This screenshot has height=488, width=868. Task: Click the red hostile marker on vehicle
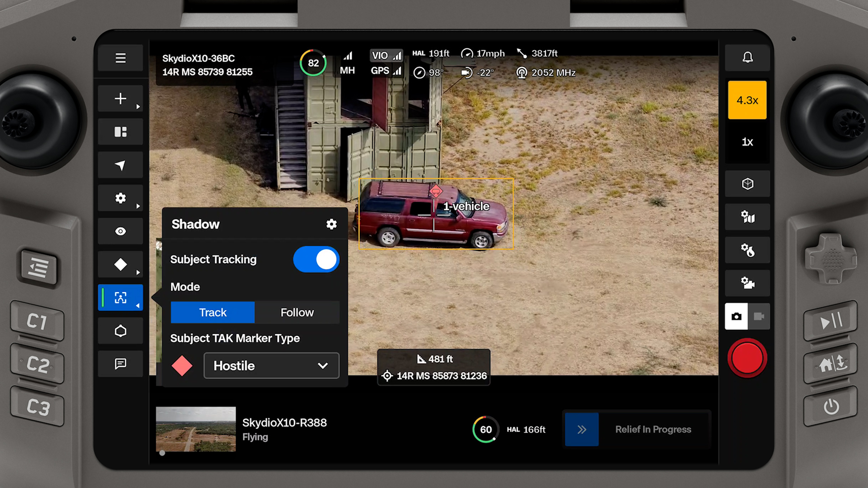click(436, 191)
